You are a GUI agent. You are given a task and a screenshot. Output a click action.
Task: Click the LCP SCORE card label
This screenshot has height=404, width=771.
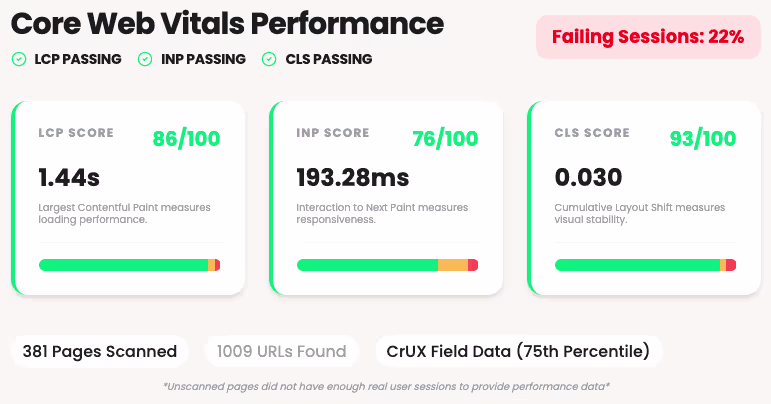(76, 133)
